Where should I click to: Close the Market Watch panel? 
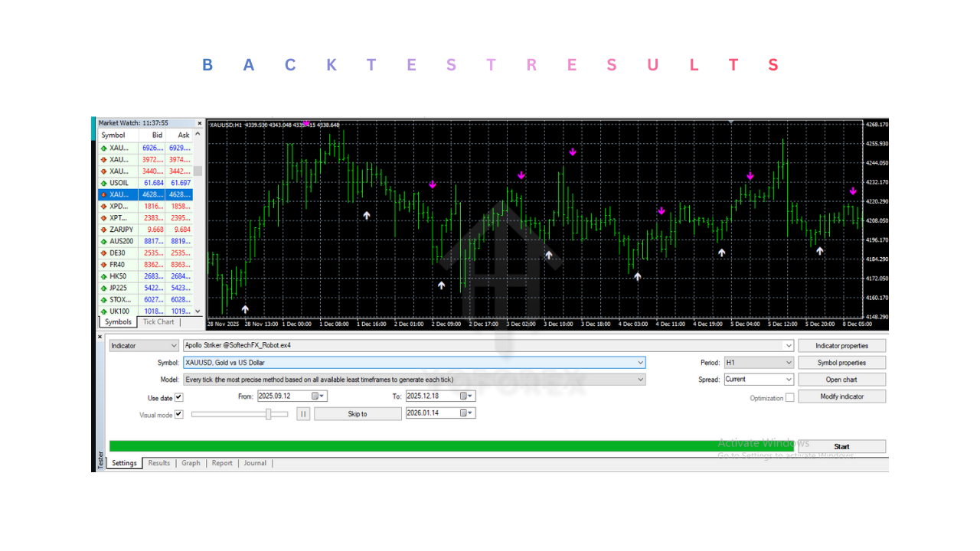point(199,123)
